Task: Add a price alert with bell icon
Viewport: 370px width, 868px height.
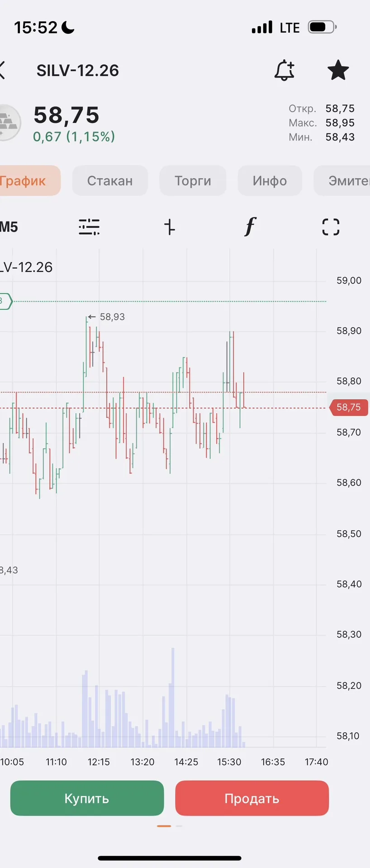Action: tap(285, 70)
